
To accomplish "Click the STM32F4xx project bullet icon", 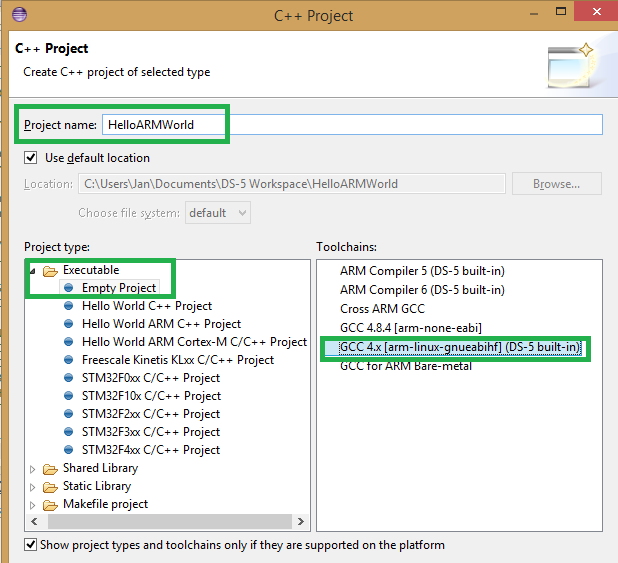I will (69, 450).
